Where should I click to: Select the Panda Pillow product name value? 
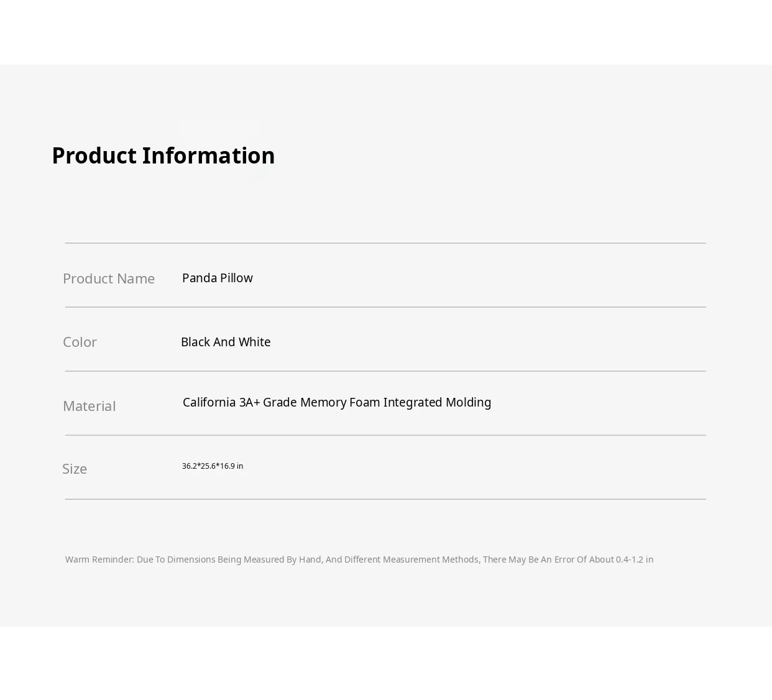tap(217, 278)
